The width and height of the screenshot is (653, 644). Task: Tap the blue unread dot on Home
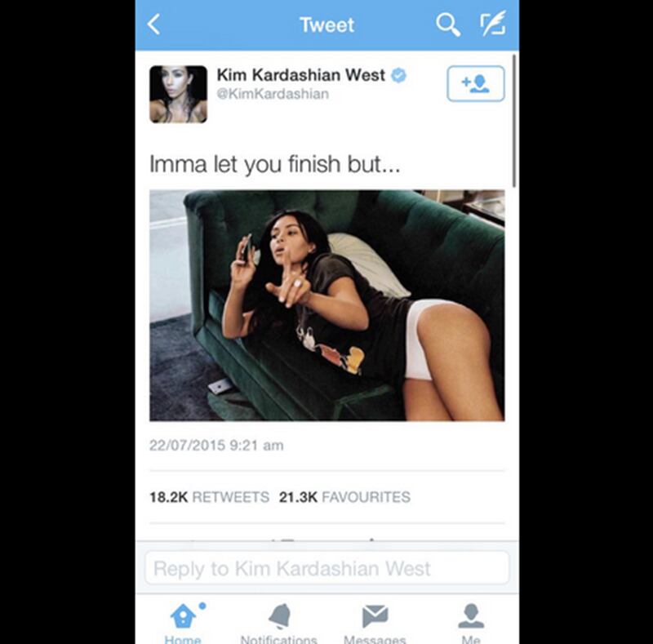pyautogui.click(x=202, y=606)
